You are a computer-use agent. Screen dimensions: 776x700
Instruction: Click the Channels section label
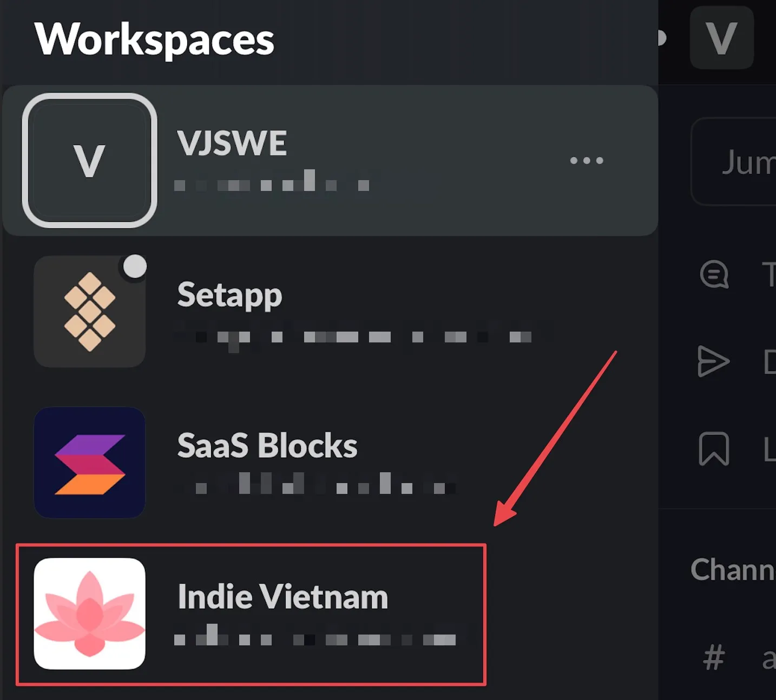(733, 570)
